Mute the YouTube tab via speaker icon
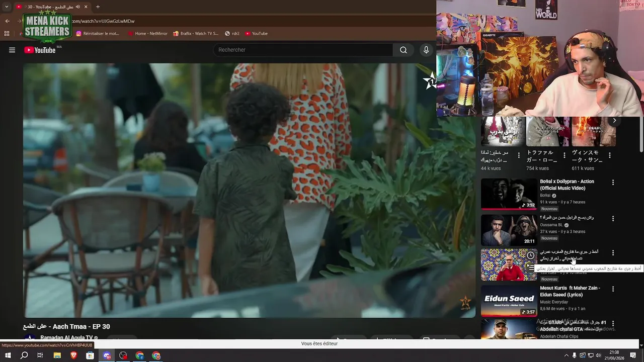 click(x=77, y=7)
